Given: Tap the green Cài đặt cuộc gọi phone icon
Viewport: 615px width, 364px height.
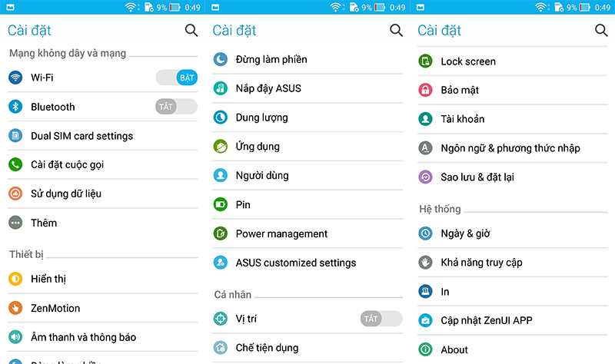Looking at the screenshot, I should pyautogui.click(x=15, y=164).
